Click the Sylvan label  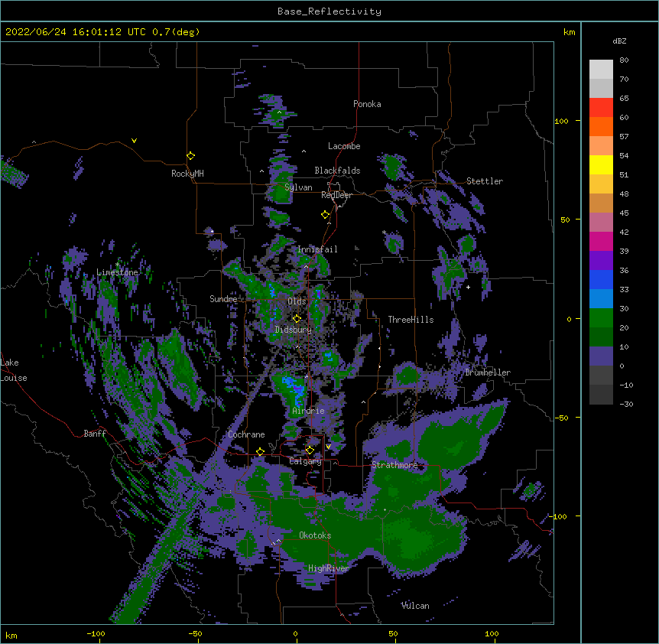pos(298,187)
